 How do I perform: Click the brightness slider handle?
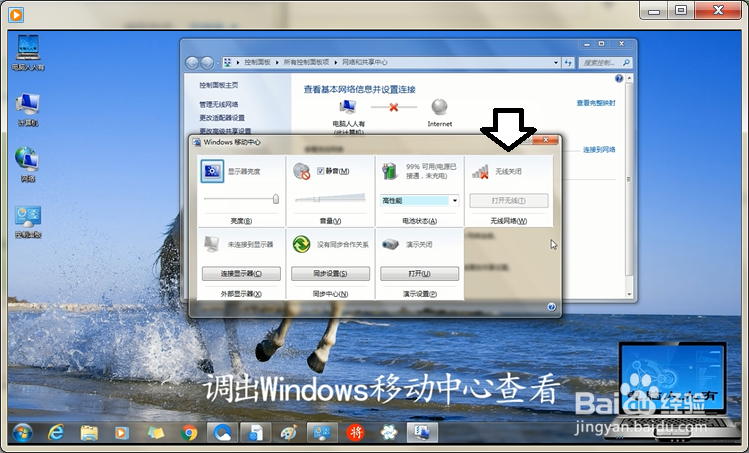(x=276, y=199)
